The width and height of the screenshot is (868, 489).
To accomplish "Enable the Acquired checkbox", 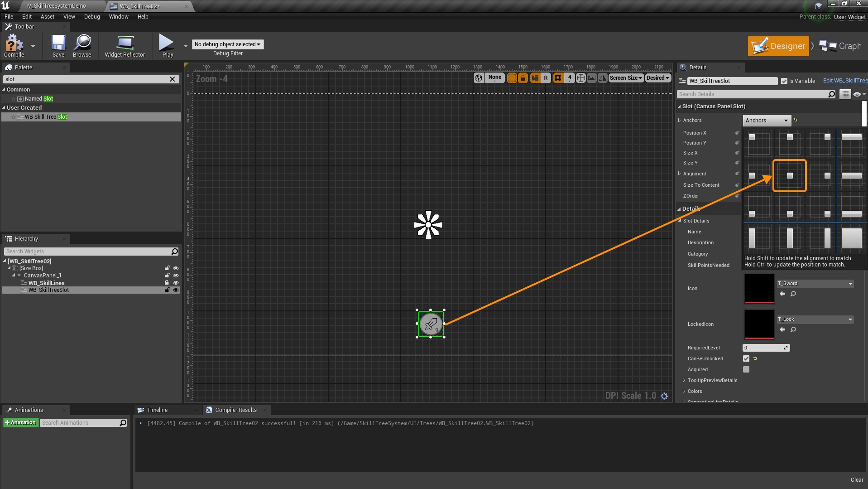I will click(746, 369).
